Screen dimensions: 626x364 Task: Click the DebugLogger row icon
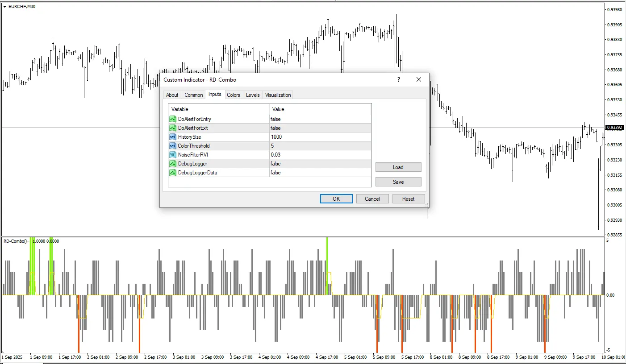click(x=173, y=164)
